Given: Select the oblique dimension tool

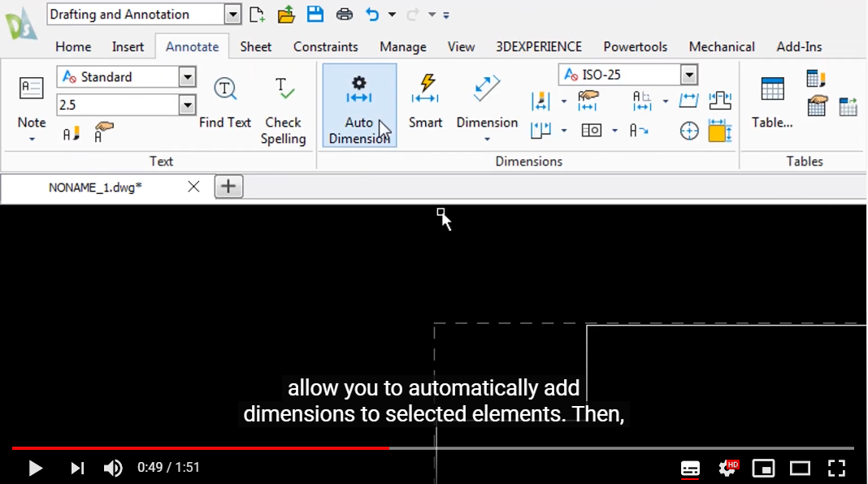Looking at the screenshot, I should [x=688, y=100].
